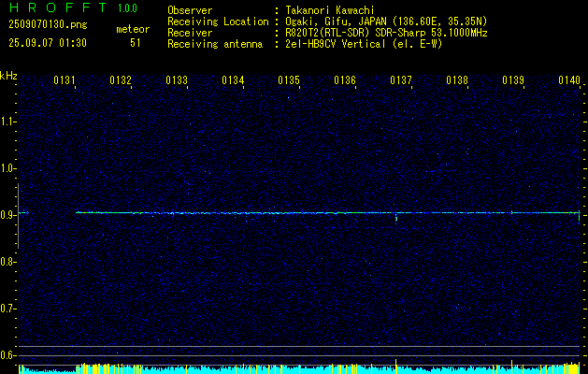Click the kHz axis unit label
The height and width of the screenshot is (374, 588).
[8, 76]
